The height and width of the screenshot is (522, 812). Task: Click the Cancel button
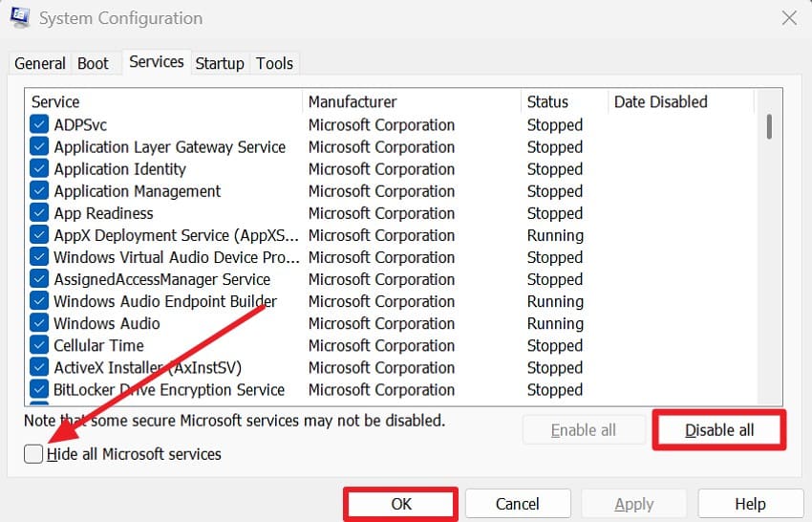click(x=518, y=504)
